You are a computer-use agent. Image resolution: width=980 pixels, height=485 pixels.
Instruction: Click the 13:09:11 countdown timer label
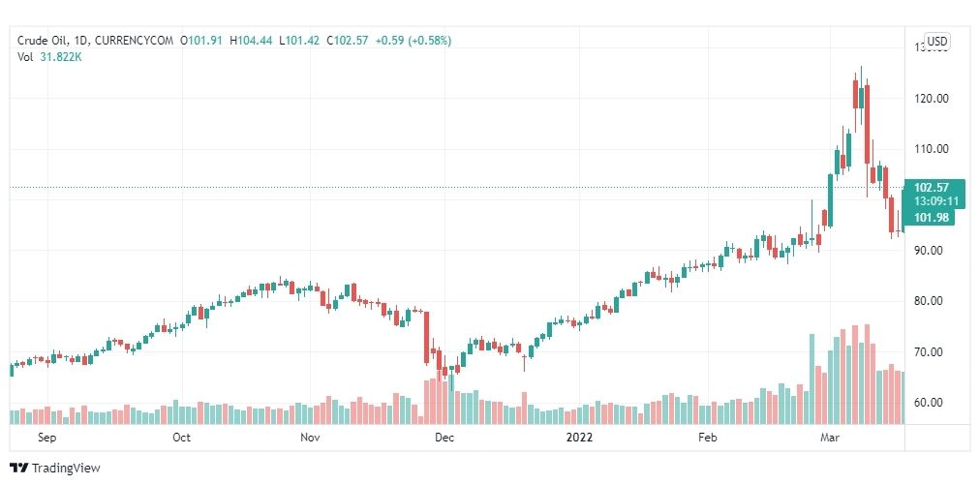[x=936, y=202]
